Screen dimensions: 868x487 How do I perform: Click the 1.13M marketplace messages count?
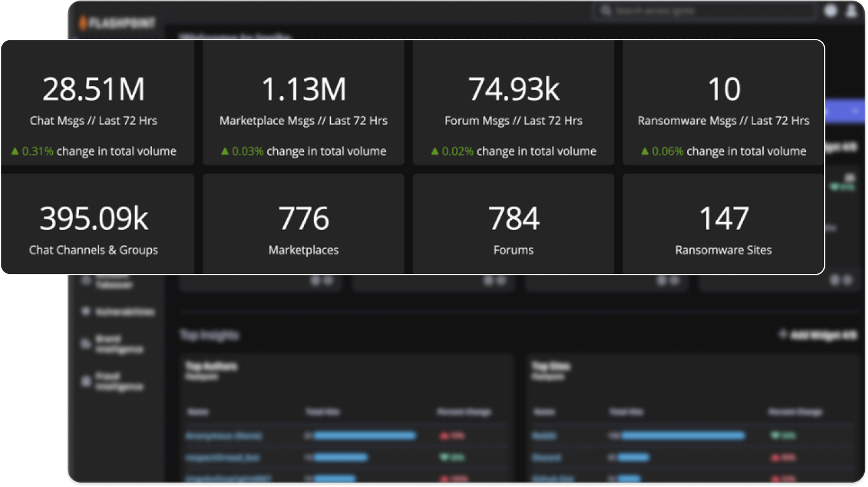click(x=303, y=89)
